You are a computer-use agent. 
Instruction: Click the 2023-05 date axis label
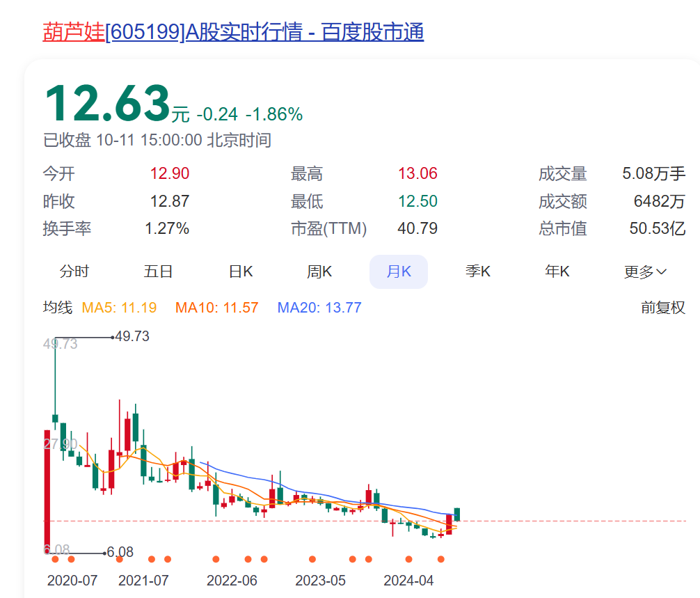point(320,580)
